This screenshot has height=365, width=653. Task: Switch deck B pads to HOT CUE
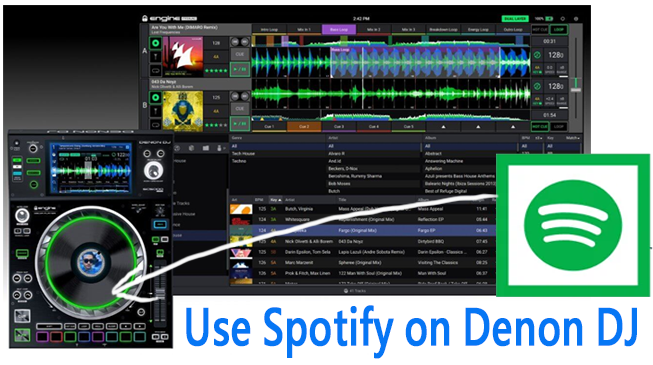540,127
